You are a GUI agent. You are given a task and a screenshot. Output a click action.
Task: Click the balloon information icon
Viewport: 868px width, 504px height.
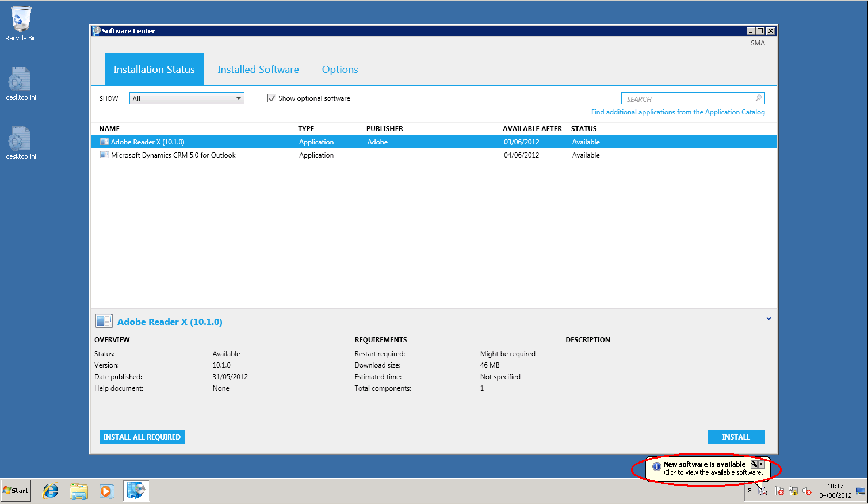click(x=656, y=467)
